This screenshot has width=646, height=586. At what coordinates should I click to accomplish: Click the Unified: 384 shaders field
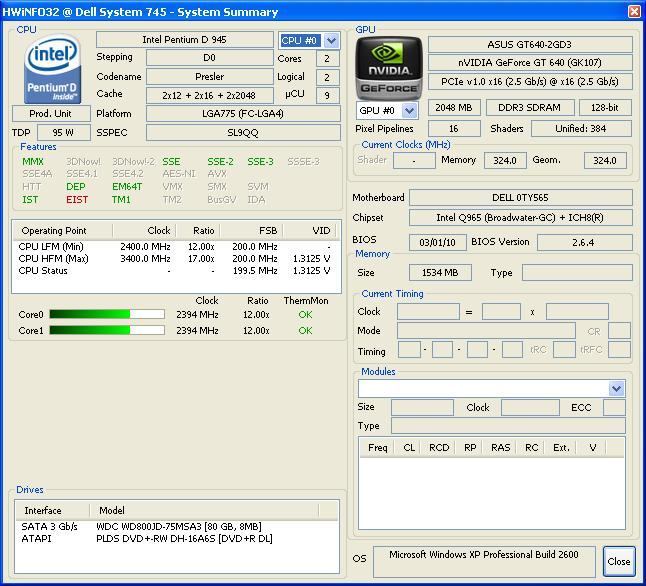pyautogui.click(x=581, y=129)
